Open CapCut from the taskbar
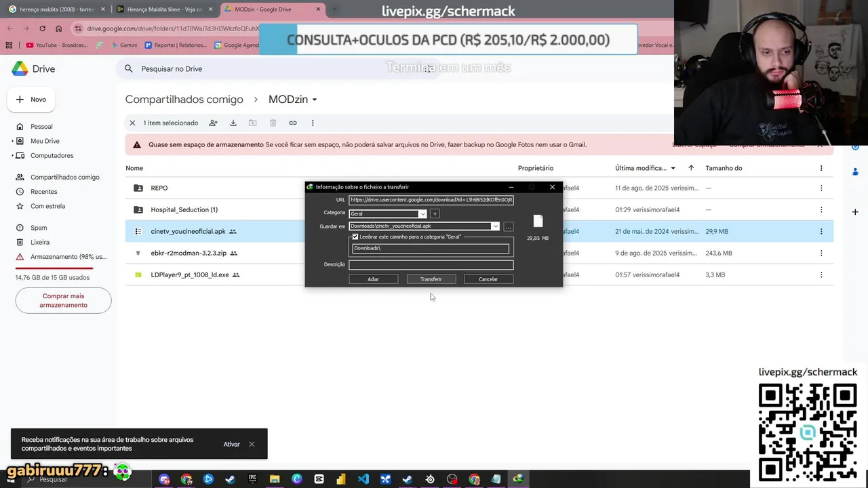 point(319,479)
